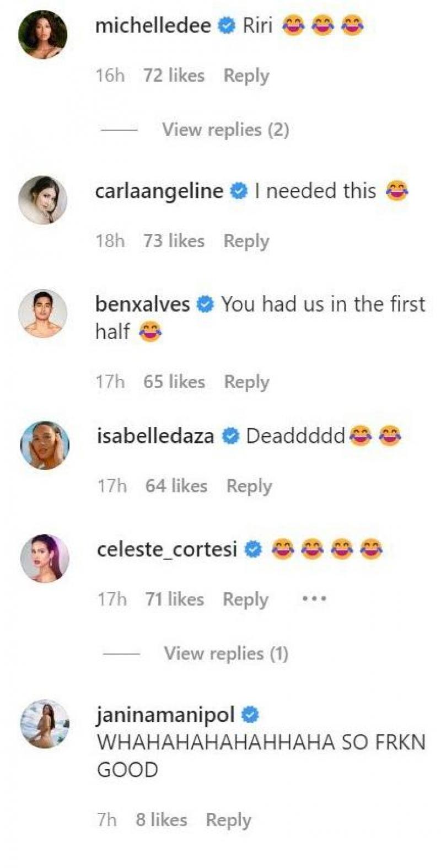View 8 likes on janinamanipol's comment
This screenshot has height=868, width=441.
161,820
